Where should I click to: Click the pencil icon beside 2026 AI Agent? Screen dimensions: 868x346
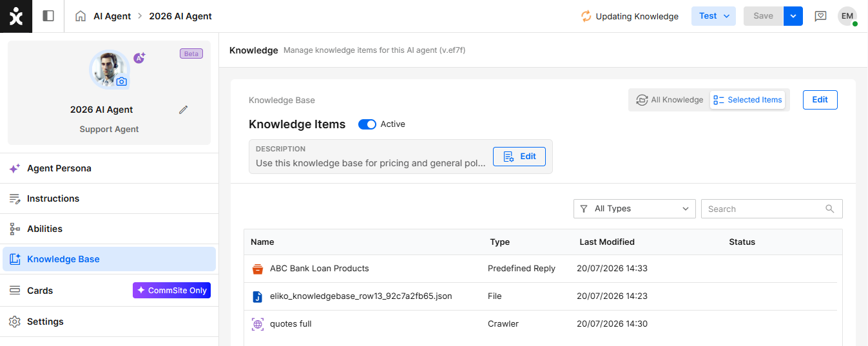pos(184,110)
